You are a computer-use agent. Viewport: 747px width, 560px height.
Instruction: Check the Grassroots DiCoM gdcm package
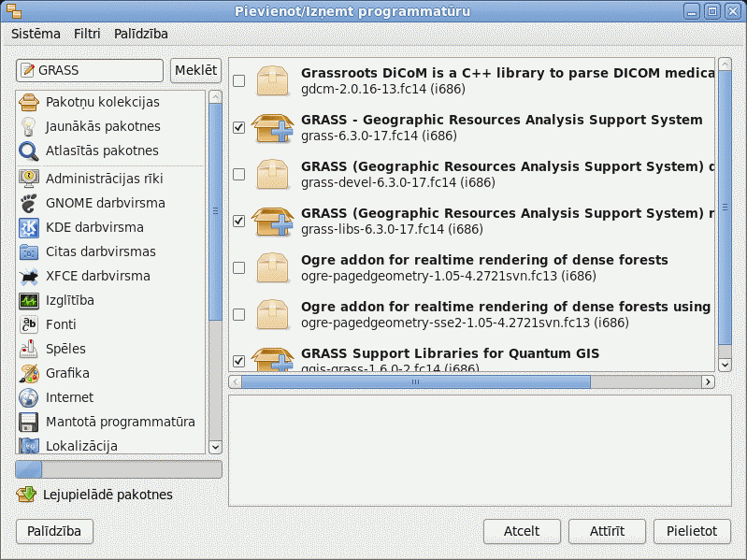point(238,81)
